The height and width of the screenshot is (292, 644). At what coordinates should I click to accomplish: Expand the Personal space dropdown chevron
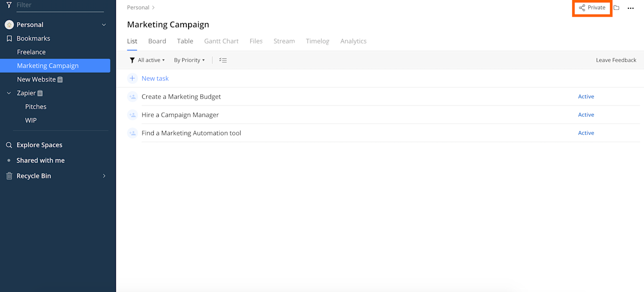104,25
